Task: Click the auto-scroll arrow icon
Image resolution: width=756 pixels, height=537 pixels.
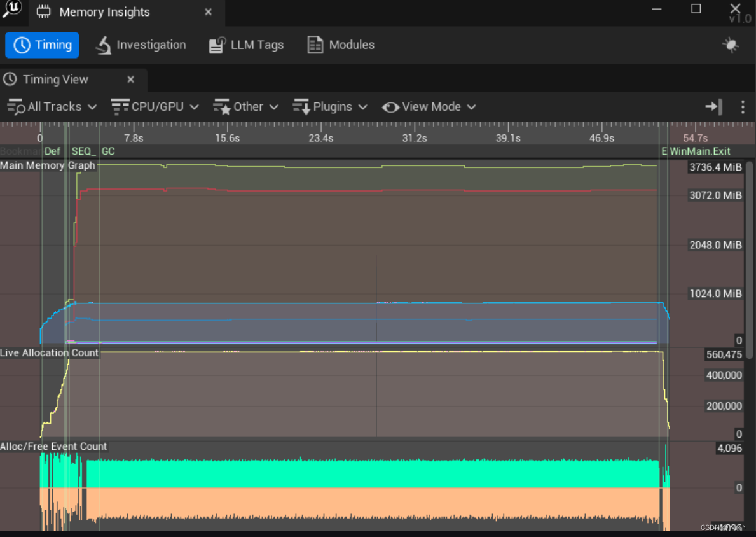Action: [713, 107]
